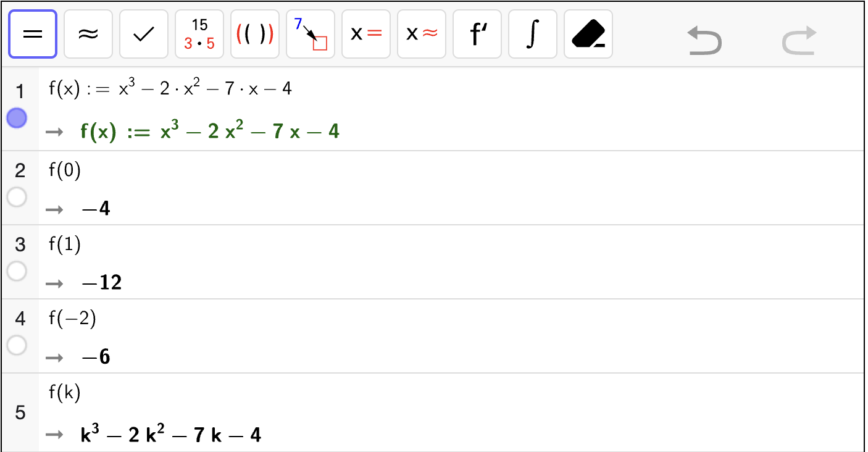The height and width of the screenshot is (452, 868).
Task: Select the Integral tool
Action: 533,34
